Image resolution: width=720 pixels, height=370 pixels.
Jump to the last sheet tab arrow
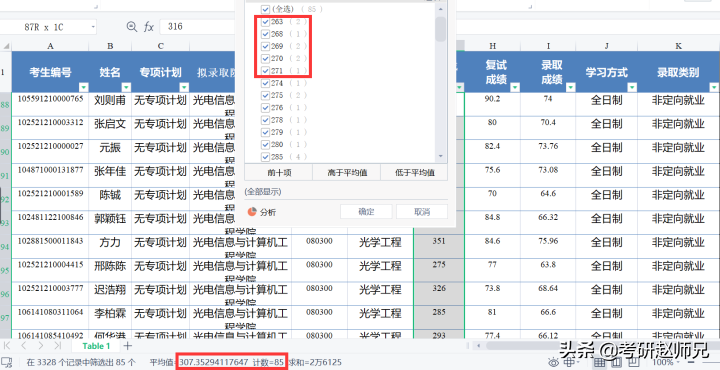click(57, 346)
